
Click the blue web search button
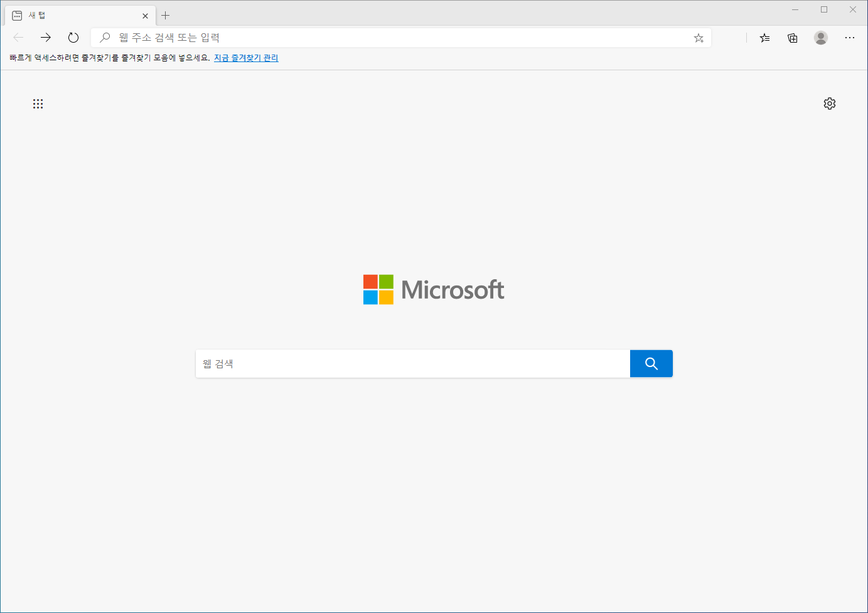pos(651,364)
